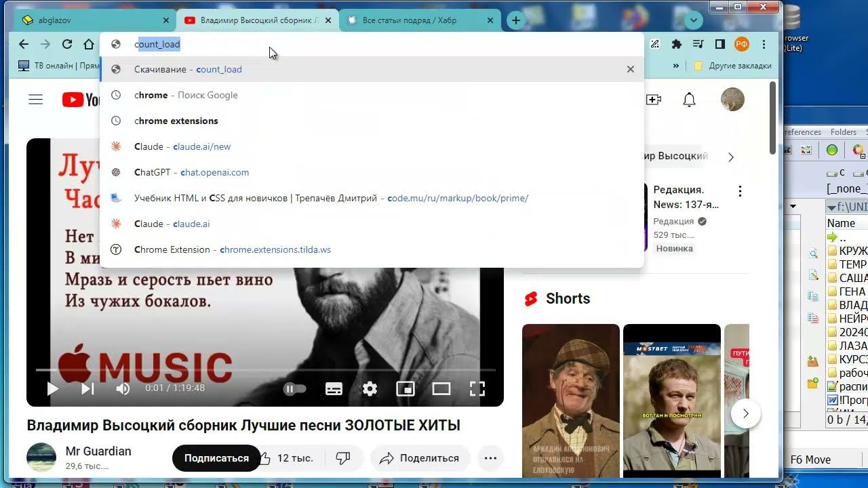Toggle the autoplay switch in player
868x488 pixels.
(x=295, y=388)
